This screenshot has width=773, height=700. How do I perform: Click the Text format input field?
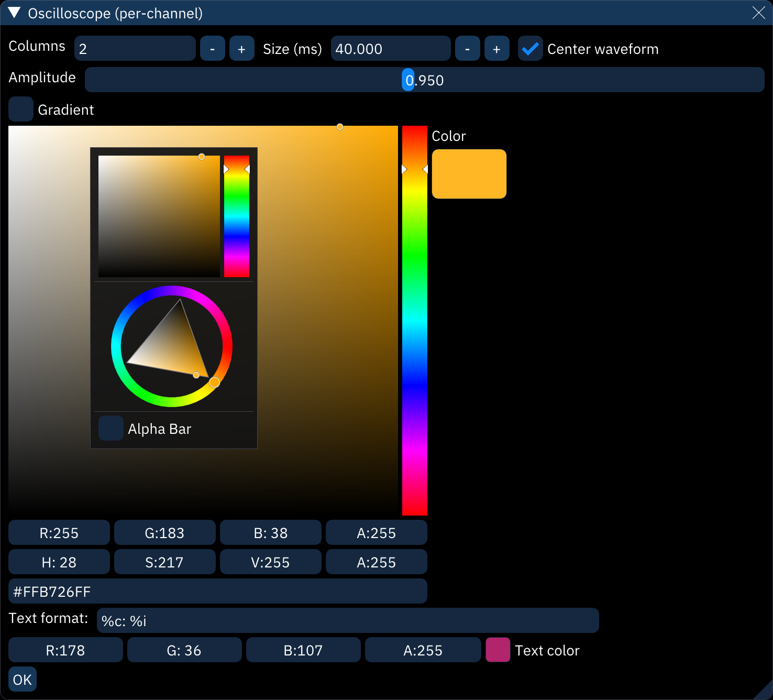[348, 621]
